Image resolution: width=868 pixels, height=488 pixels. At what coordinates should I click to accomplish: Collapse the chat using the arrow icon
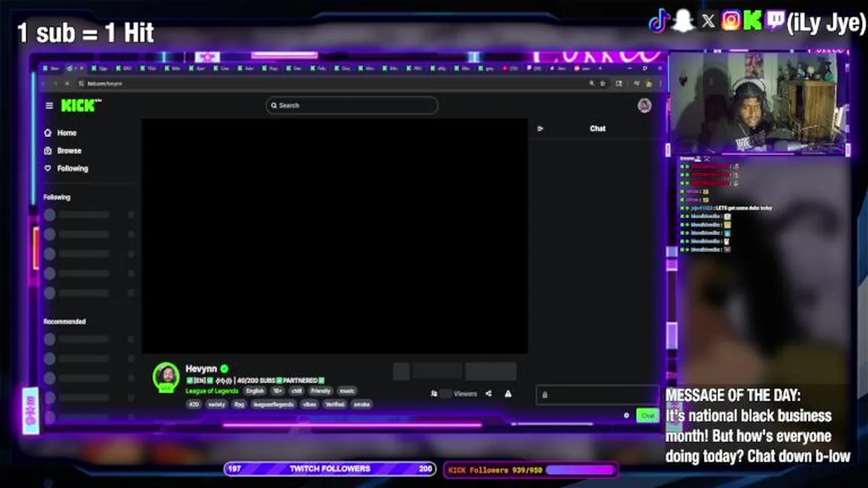tap(540, 129)
